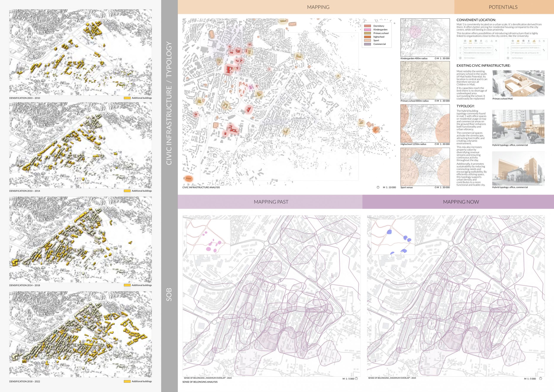This screenshot has height=392, width=554.
Task: Click the best-route diamond icon in Nationalbibliothek panel
Action: [x=465, y=41]
